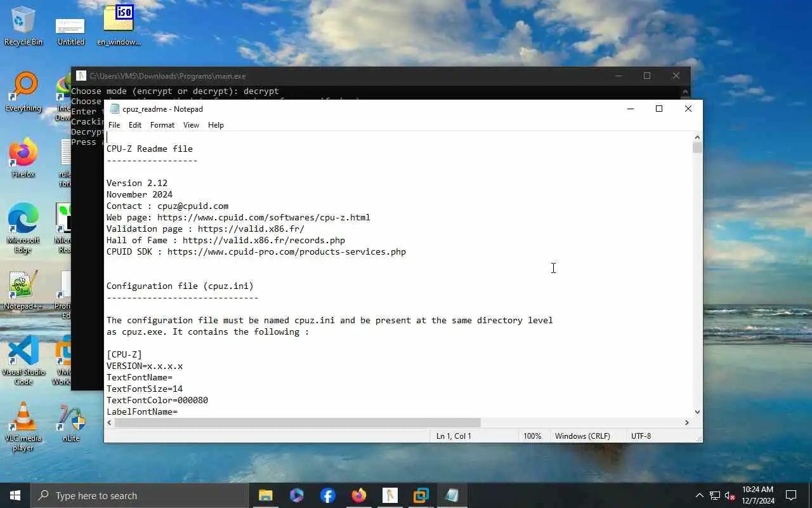Click main.exe console title bar icon
Screen dimensions: 812x508
81,76
